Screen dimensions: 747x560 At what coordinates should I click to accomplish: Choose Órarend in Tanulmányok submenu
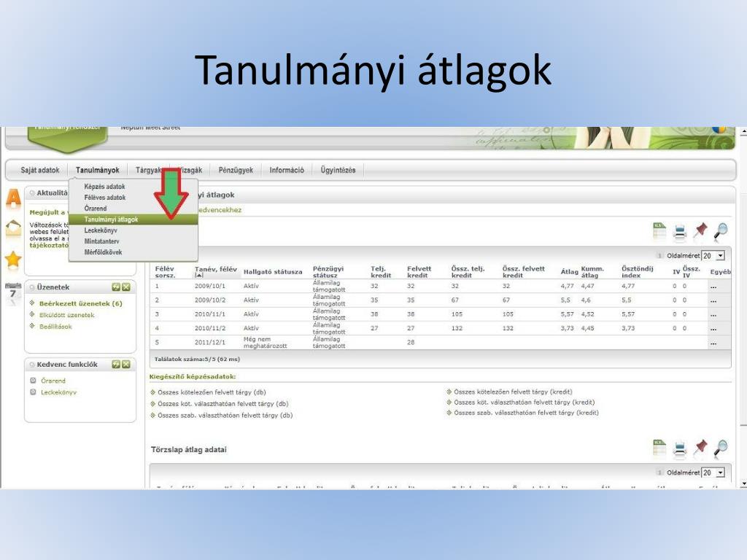(96, 209)
